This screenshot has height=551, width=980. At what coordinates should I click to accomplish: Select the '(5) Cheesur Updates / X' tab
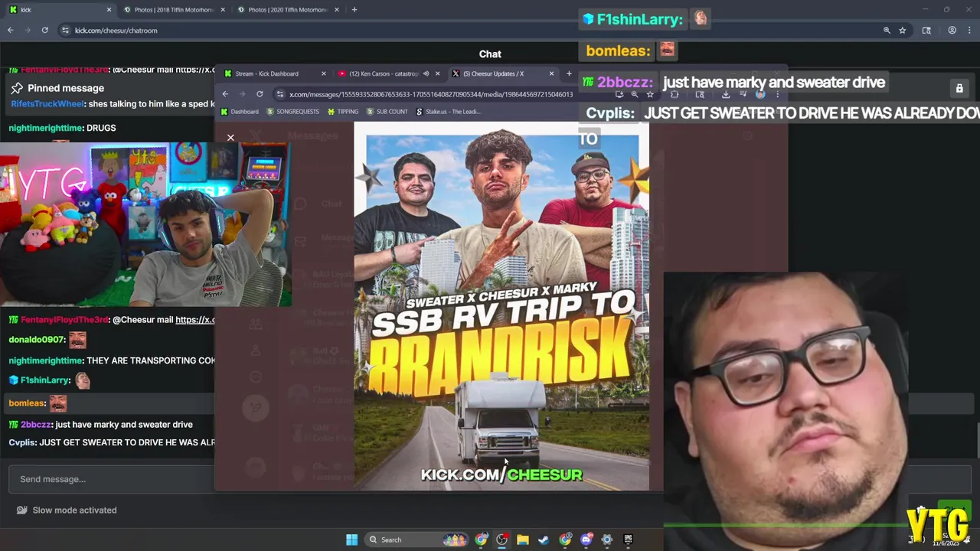click(493, 73)
